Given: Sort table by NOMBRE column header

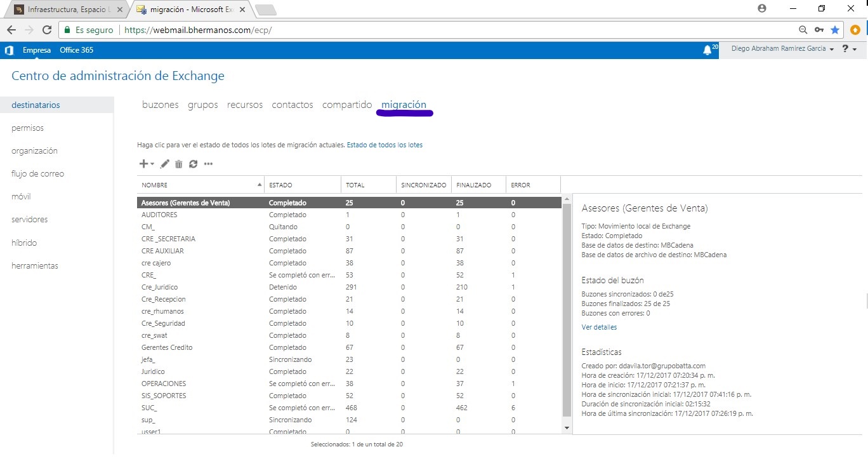Looking at the screenshot, I should (200, 185).
